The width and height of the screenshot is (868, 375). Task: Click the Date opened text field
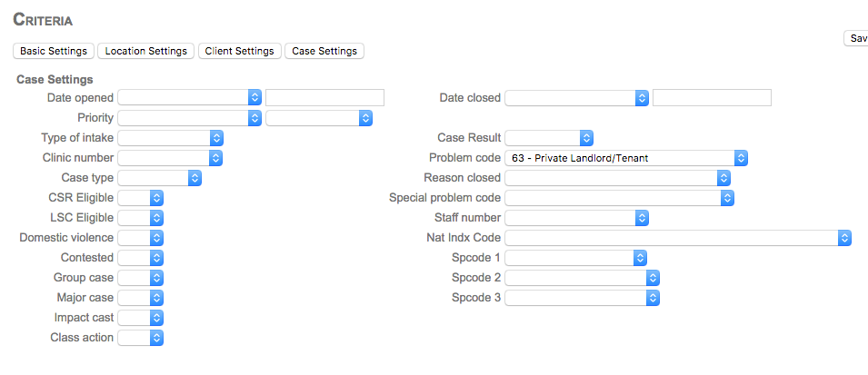tap(324, 98)
